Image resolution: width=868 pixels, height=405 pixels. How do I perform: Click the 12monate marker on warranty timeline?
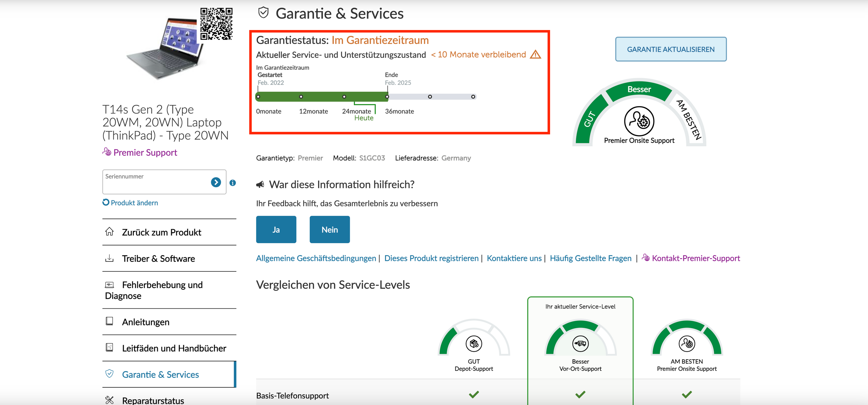coord(301,97)
